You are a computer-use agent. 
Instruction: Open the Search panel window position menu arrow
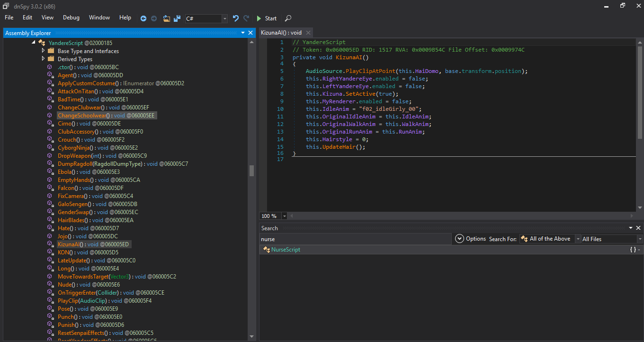click(631, 228)
